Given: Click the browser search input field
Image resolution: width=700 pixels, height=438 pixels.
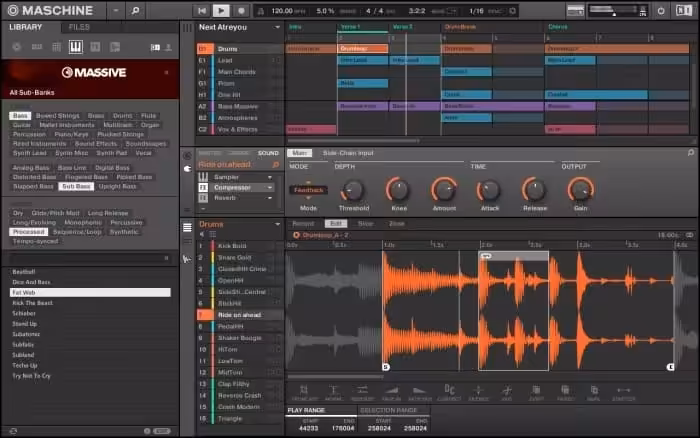Looking at the screenshot, I should click(90, 258).
